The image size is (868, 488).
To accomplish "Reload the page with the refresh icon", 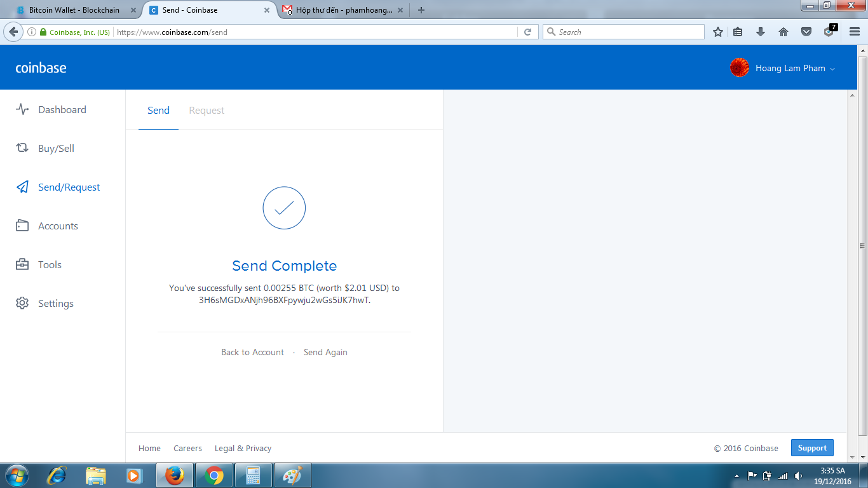I will pyautogui.click(x=527, y=32).
